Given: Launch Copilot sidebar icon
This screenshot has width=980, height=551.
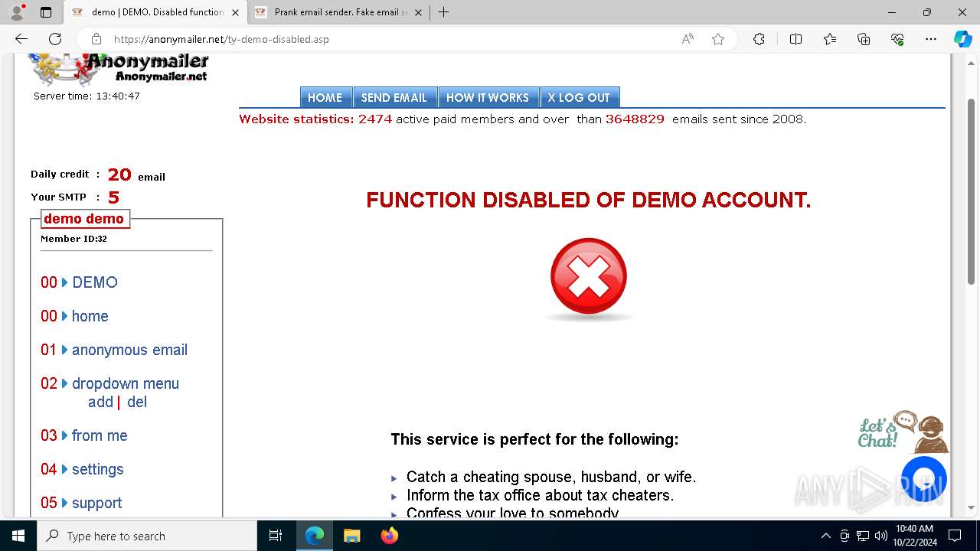Looking at the screenshot, I should pos(962,39).
